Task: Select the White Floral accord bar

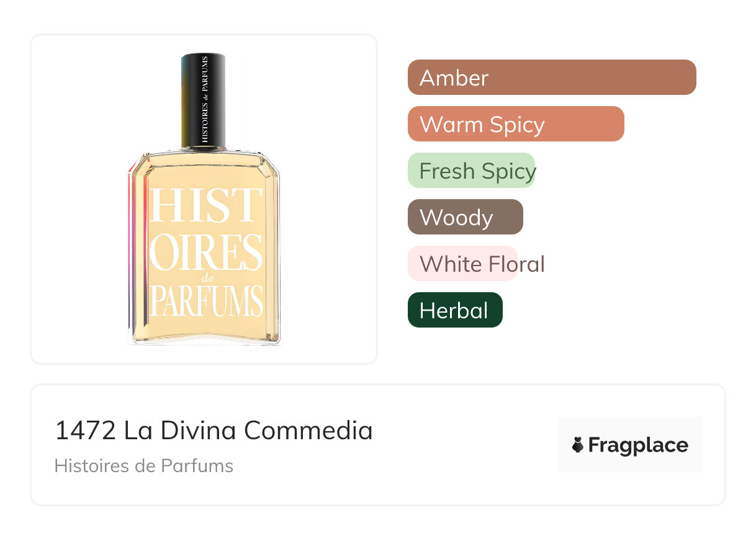Action: [462, 264]
